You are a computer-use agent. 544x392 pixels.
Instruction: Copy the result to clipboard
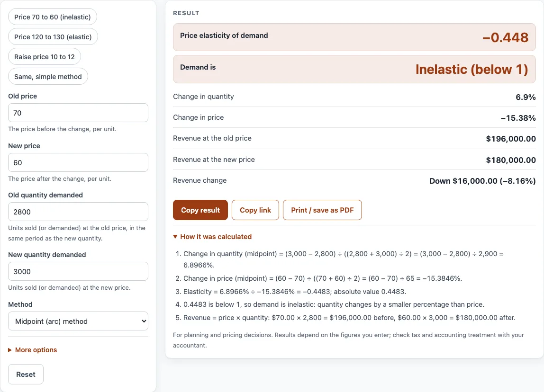tap(200, 210)
